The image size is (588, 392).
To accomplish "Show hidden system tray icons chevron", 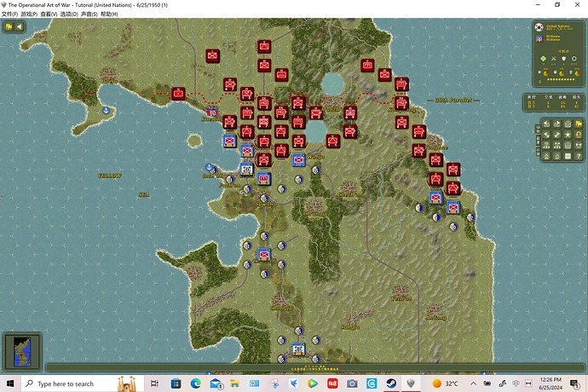I will point(473,383).
